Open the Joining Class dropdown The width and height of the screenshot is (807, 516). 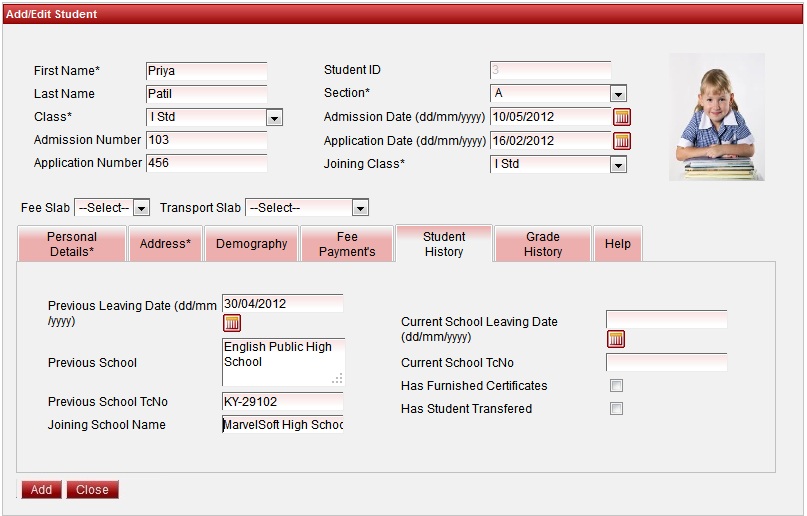point(618,164)
